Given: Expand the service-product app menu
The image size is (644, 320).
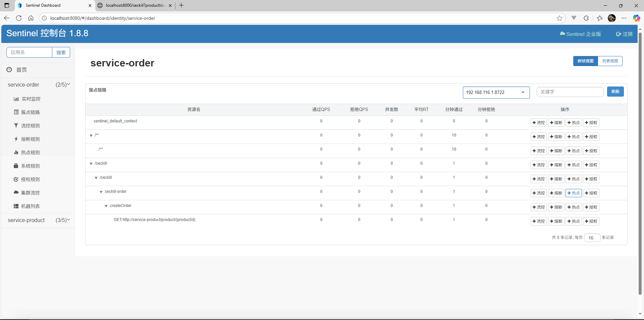Looking at the screenshot, I should tap(39, 220).
